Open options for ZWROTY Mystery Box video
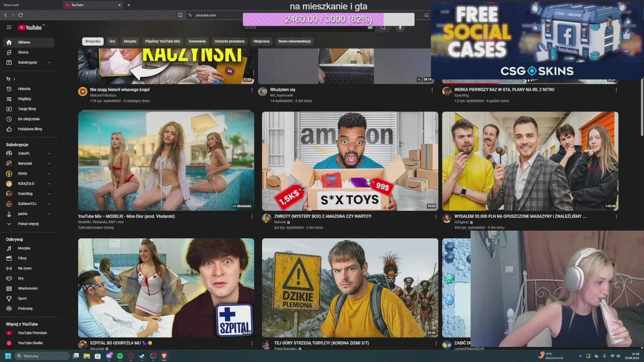This screenshot has height=362, width=644. [x=436, y=217]
